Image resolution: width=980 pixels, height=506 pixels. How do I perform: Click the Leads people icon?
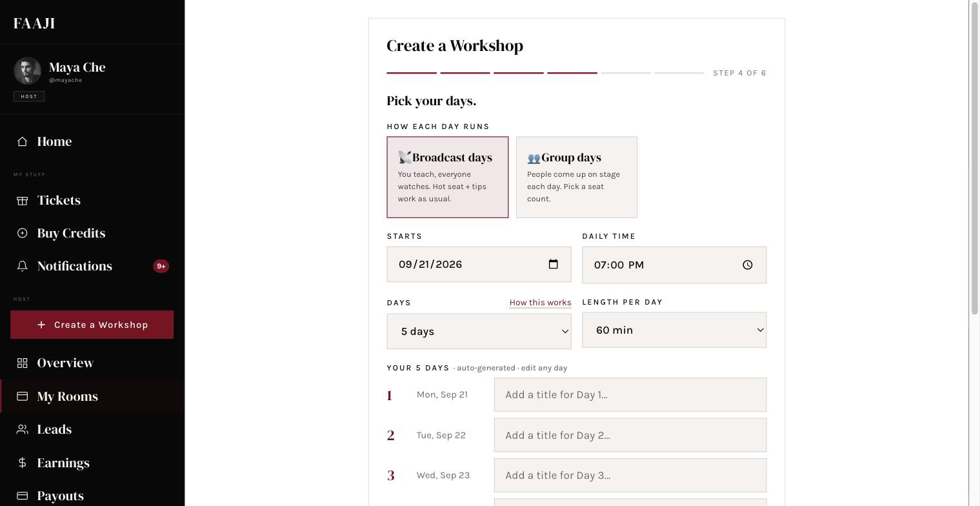pyautogui.click(x=22, y=429)
